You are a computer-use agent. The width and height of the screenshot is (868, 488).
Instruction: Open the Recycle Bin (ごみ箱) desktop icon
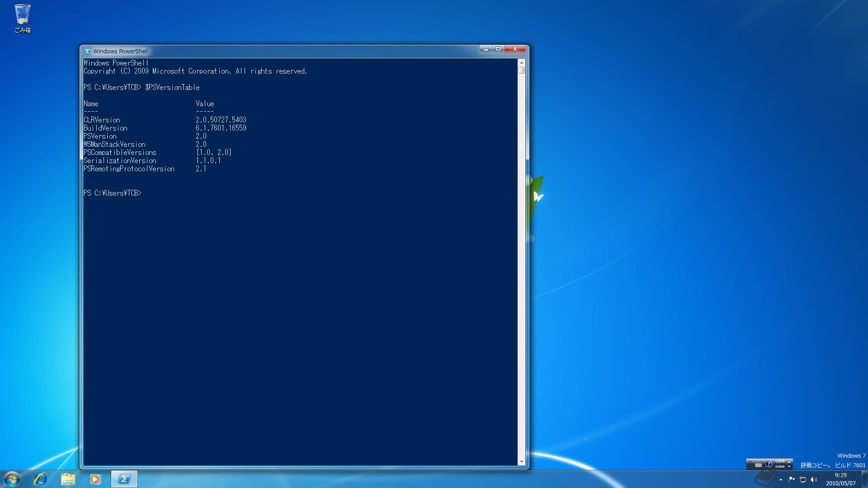coord(22,19)
